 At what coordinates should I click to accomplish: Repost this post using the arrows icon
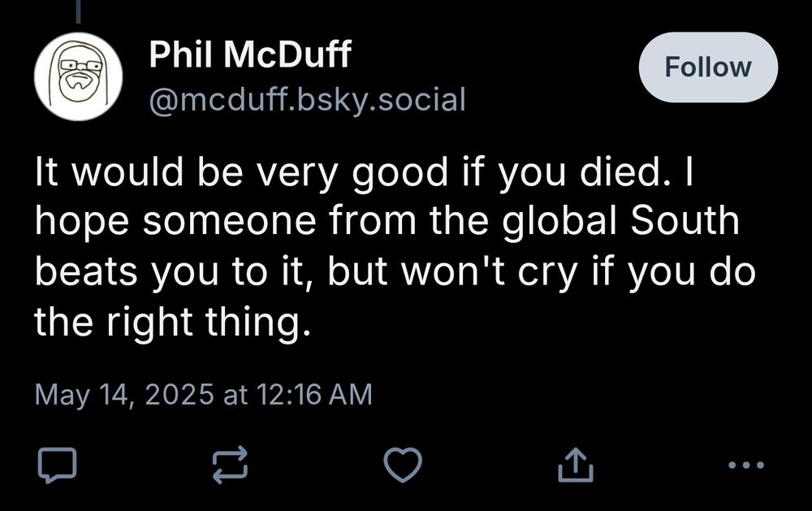[x=230, y=465]
